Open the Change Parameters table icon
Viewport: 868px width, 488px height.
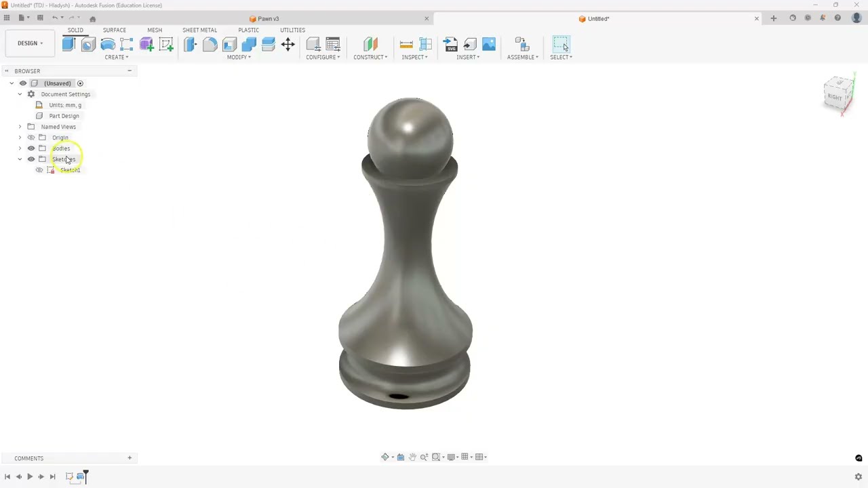pyautogui.click(x=333, y=45)
